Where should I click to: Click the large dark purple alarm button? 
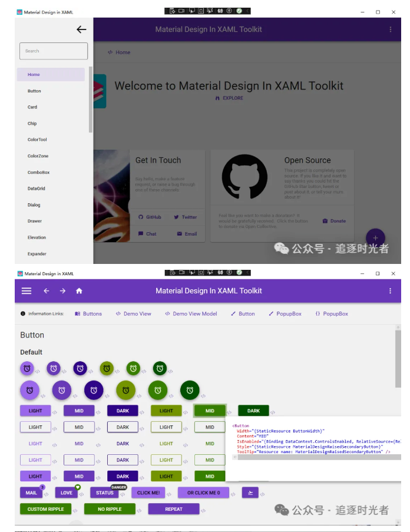(94, 390)
